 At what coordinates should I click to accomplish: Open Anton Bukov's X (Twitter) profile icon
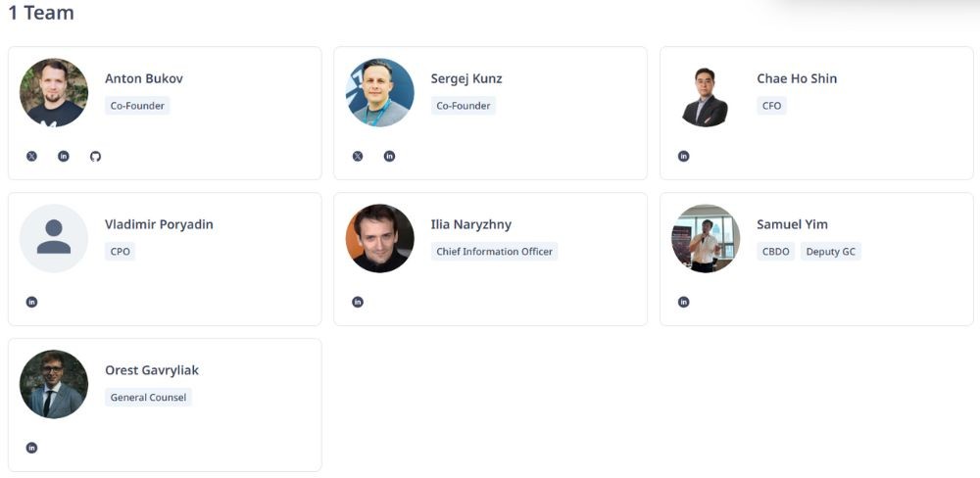(x=31, y=157)
